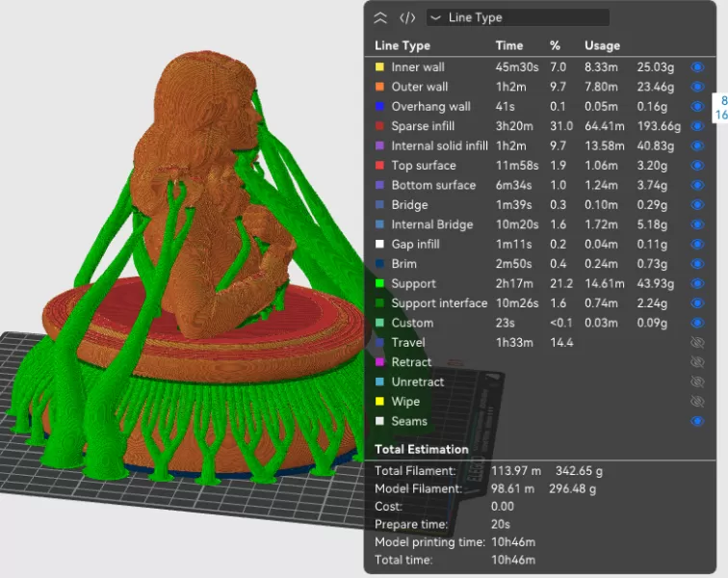The width and height of the screenshot is (728, 578).
Task: Hide Sparse infill using eye icon
Action: 698,126
